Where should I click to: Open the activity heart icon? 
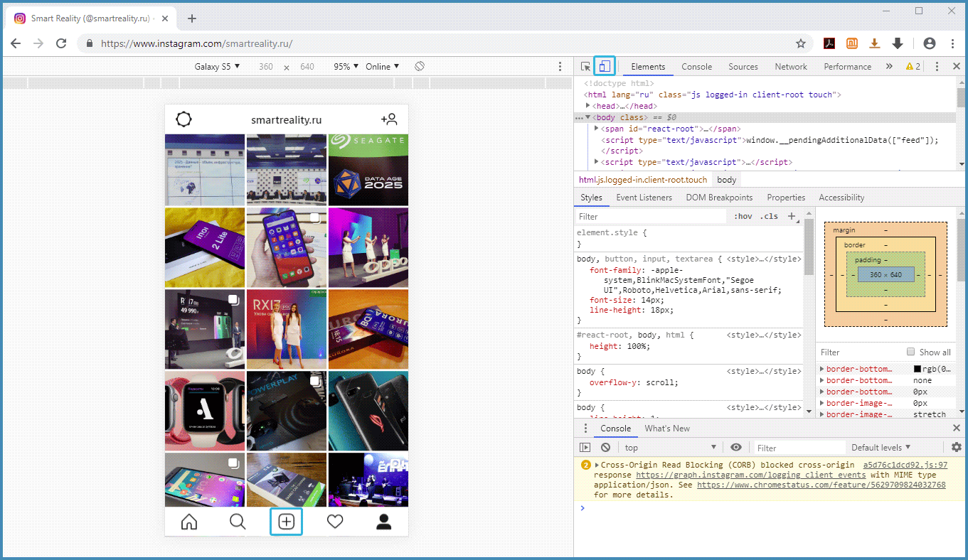coord(335,522)
